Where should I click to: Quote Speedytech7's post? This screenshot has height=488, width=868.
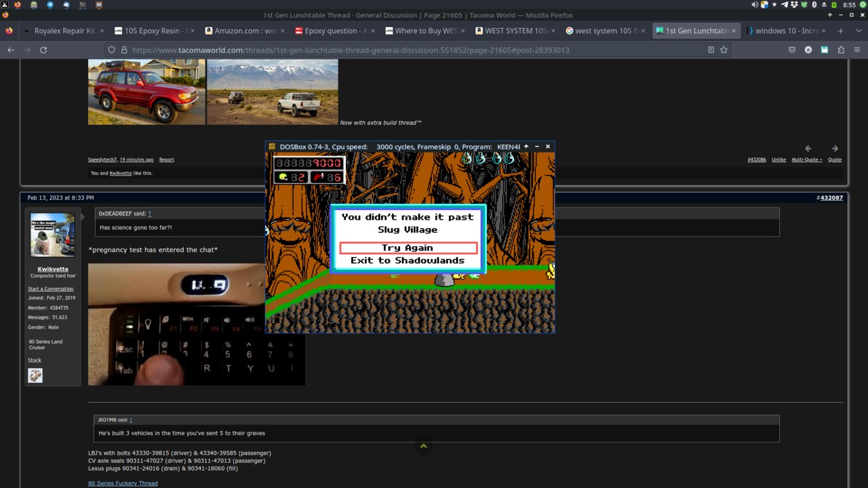pyautogui.click(x=835, y=160)
